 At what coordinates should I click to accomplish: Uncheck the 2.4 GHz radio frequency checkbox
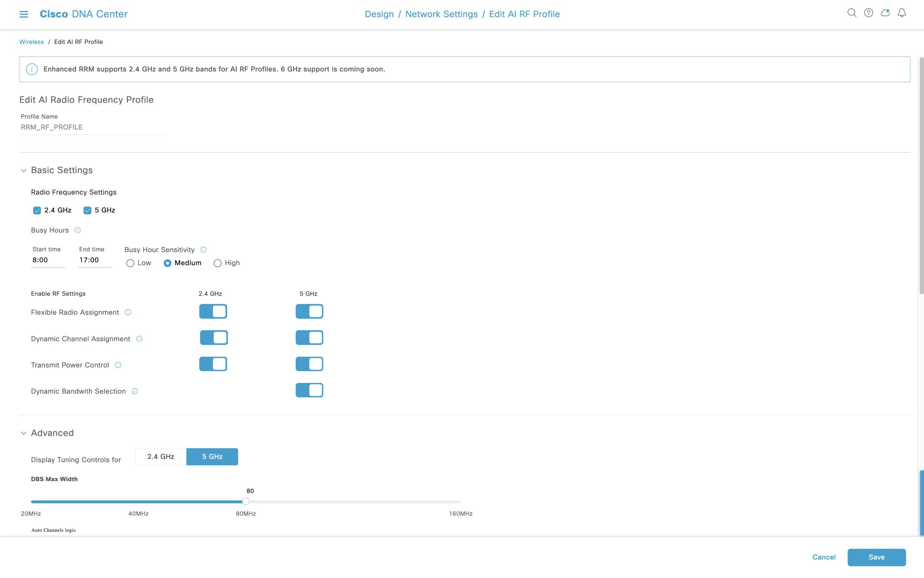click(37, 210)
